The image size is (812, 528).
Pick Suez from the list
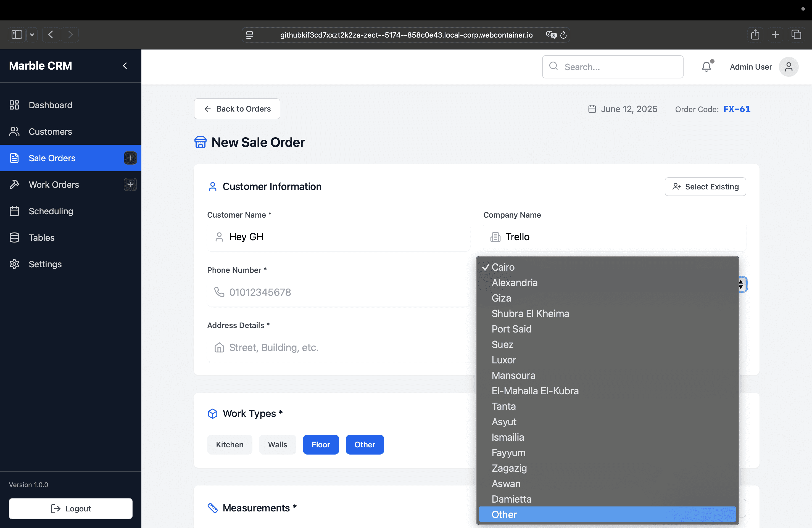click(607, 344)
